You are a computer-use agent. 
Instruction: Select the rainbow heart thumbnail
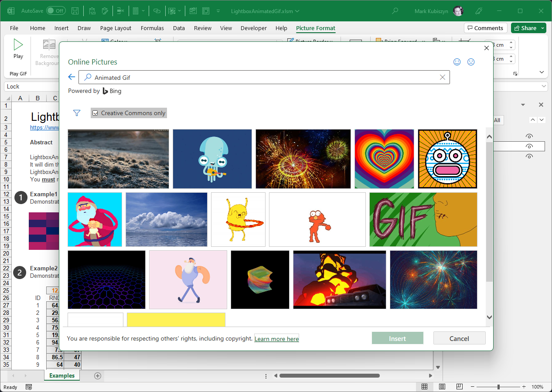384,159
